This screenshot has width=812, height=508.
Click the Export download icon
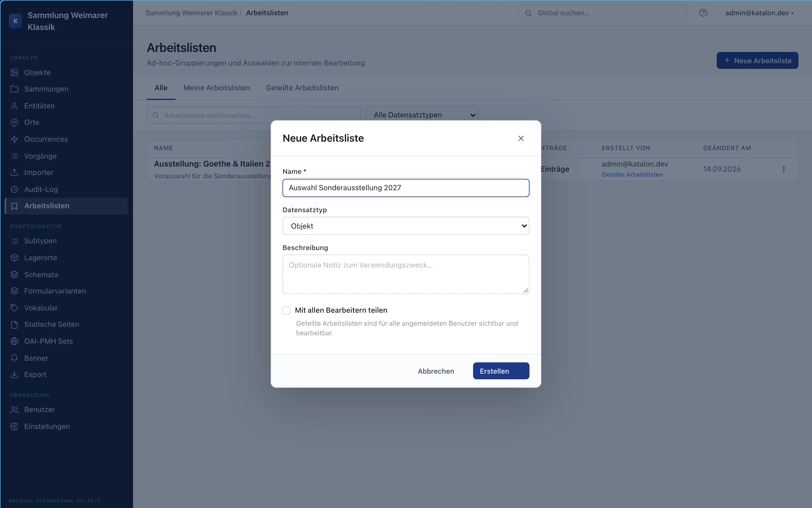coord(14,375)
